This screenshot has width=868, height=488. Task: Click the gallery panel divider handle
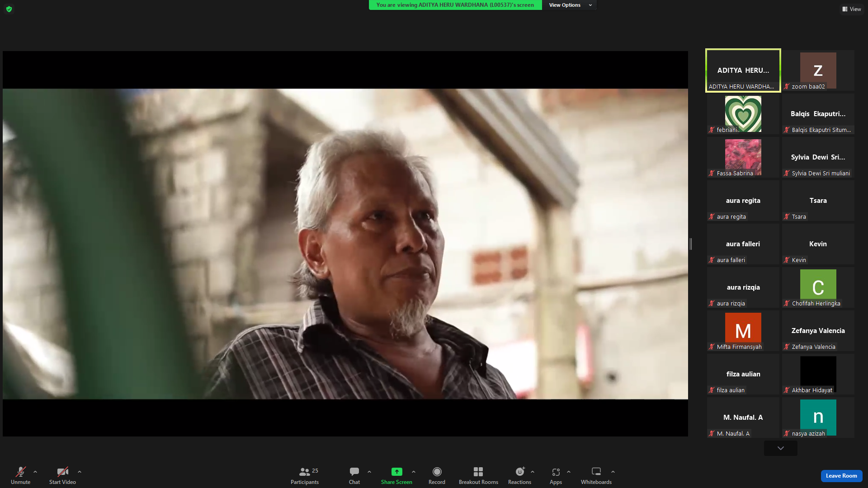[691, 244]
